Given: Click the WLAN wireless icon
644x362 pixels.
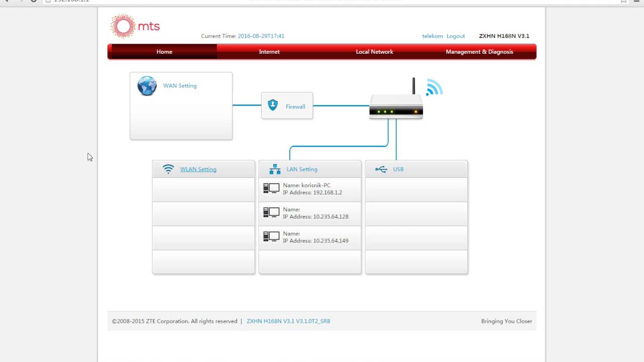Looking at the screenshot, I should coord(169,169).
